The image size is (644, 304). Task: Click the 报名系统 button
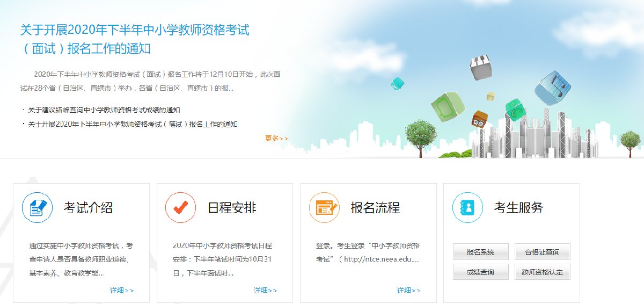pos(480,252)
